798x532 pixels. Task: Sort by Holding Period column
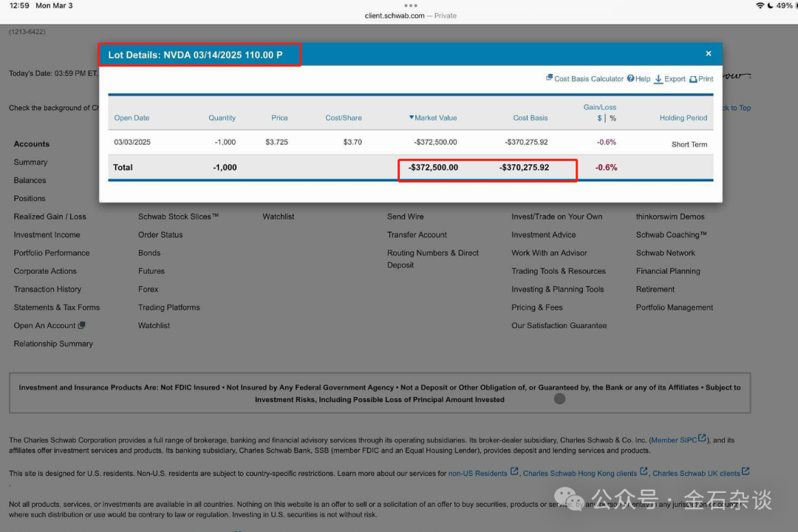[x=683, y=117]
